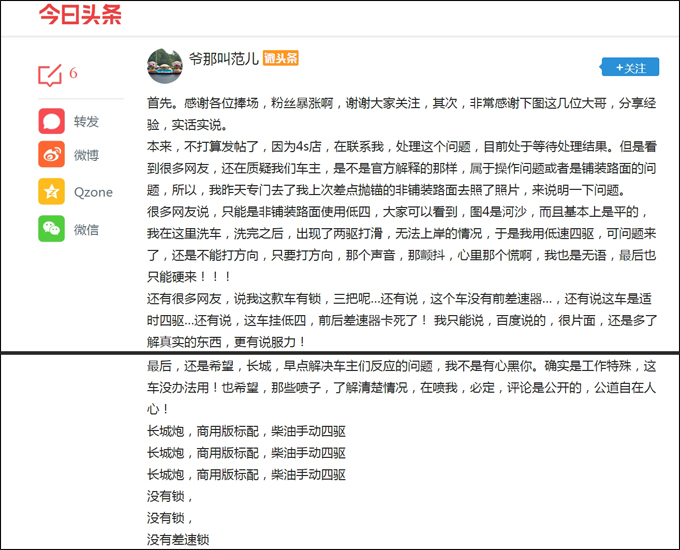
Task: Click the line starting 还有很多网友，说我这款车有锁
Action: pos(399,298)
